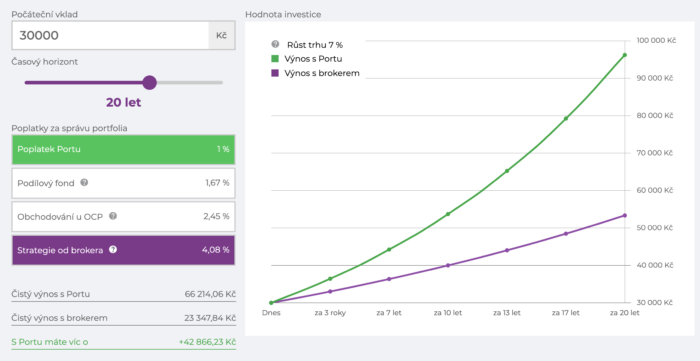Image resolution: width=700 pixels, height=361 pixels.
Task: Click the purple line's data point at za 13 let
Action: click(507, 250)
